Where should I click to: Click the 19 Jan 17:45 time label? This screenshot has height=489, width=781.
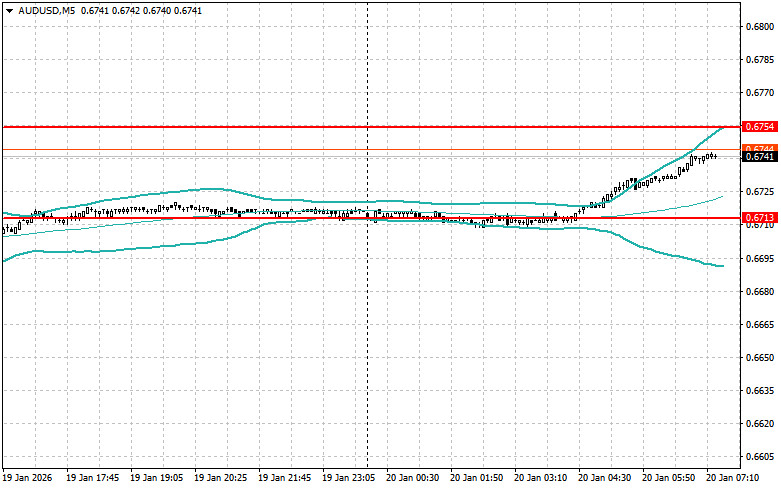[93, 478]
